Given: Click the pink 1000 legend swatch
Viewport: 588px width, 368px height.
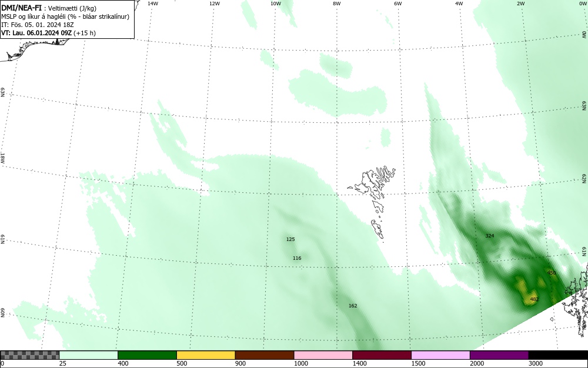Looking at the screenshot, I should tap(323, 355).
